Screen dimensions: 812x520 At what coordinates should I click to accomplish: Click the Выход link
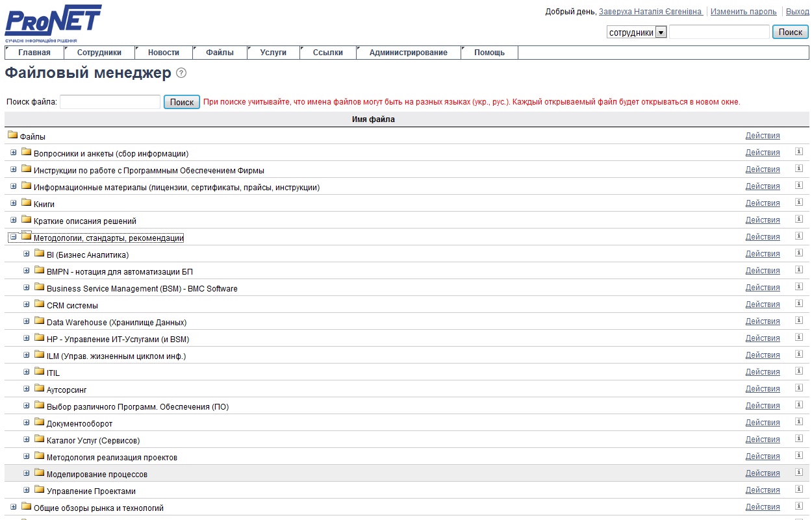pyautogui.click(x=797, y=12)
